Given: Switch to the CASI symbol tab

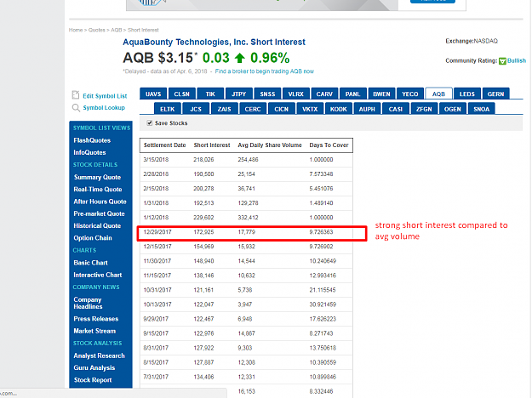Looking at the screenshot, I should [x=396, y=109].
